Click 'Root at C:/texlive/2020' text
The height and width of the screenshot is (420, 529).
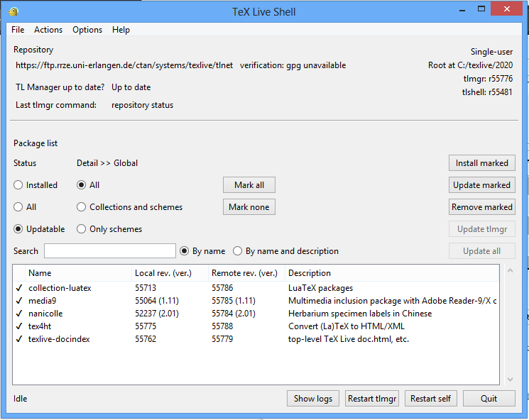click(470, 65)
